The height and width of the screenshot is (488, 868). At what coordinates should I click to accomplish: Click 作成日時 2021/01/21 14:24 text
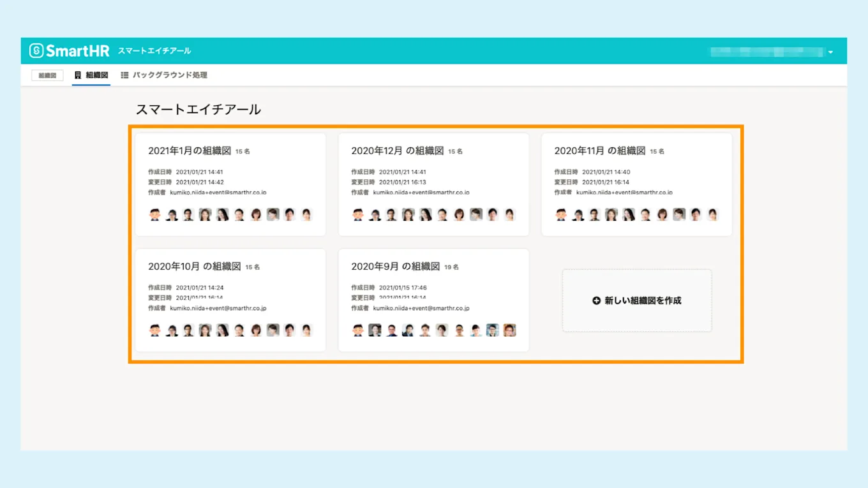coord(186,288)
